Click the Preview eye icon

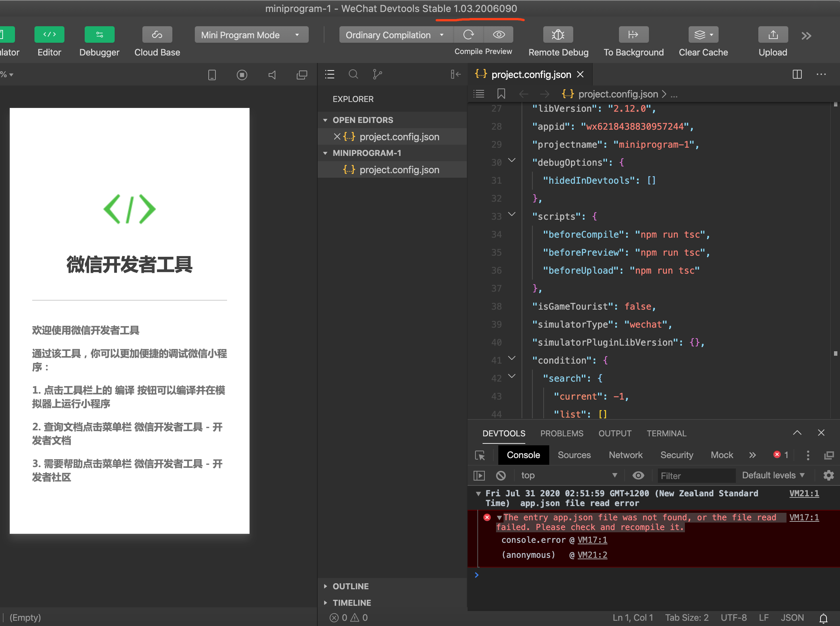pyautogui.click(x=499, y=34)
